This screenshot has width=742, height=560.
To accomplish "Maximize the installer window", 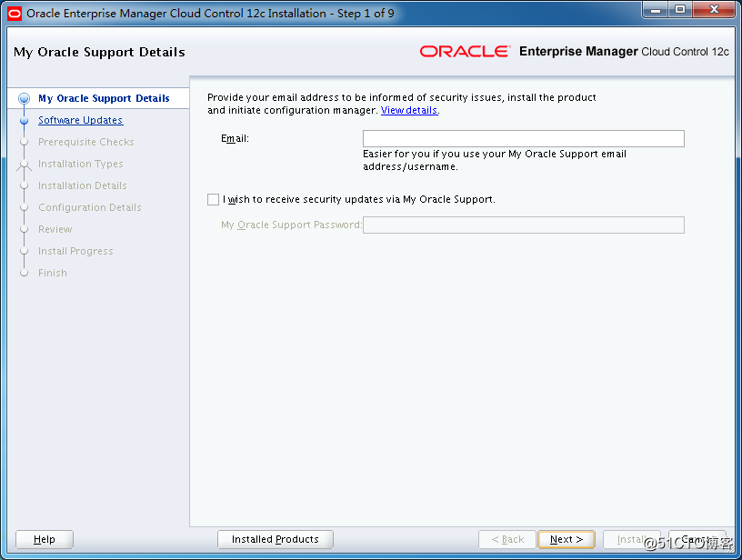I will point(680,10).
